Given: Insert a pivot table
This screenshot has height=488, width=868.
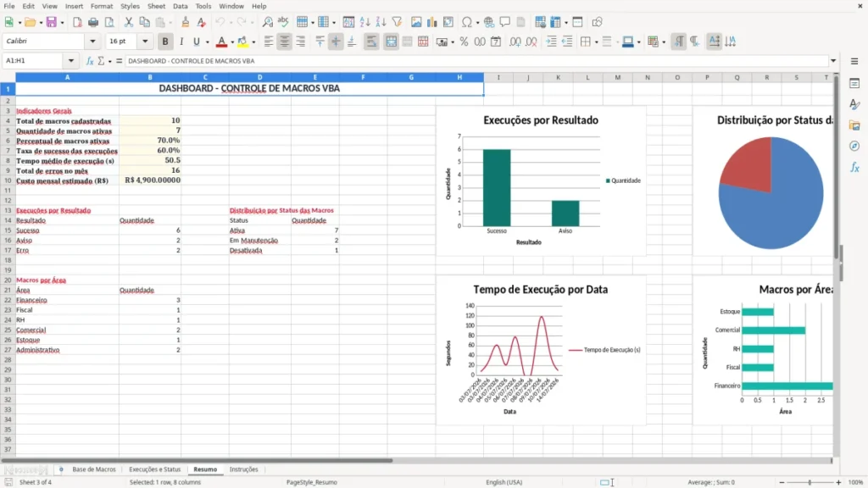Looking at the screenshot, I should [x=448, y=22].
